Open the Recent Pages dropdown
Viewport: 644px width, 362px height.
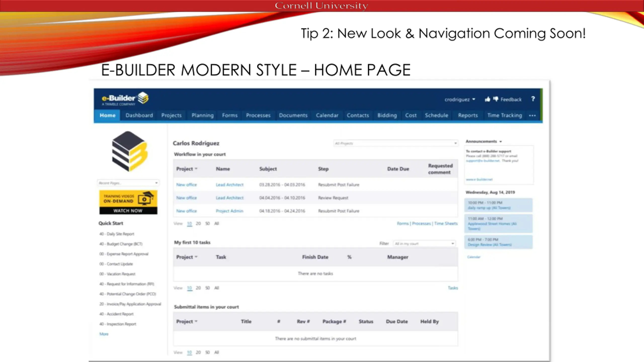pyautogui.click(x=128, y=183)
